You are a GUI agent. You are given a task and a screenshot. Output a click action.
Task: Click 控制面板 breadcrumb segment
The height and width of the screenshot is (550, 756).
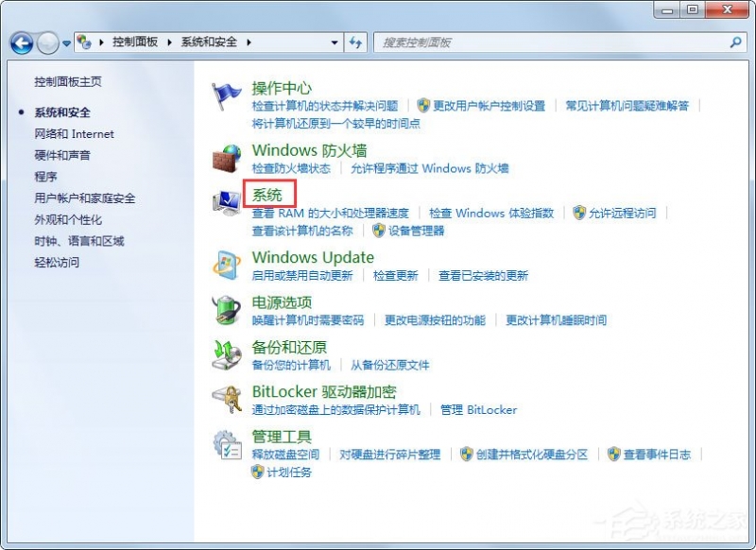click(x=135, y=43)
